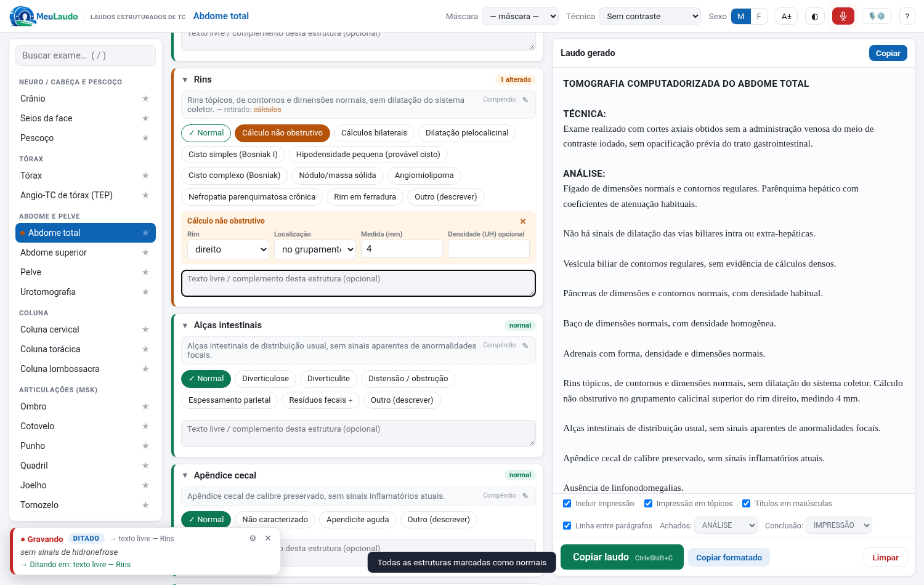Open the font size A± control
The image size is (924, 585).
coord(787,17)
